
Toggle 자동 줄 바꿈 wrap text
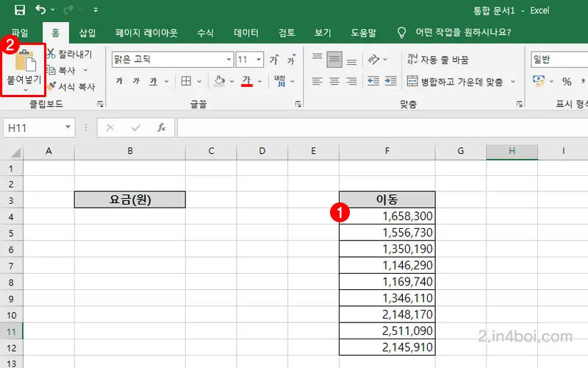[x=437, y=60]
